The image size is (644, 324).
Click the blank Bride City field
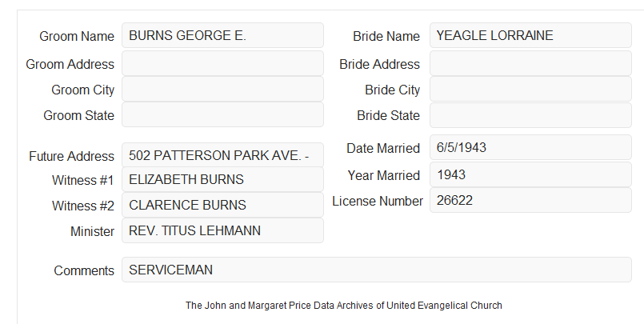(x=530, y=89)
